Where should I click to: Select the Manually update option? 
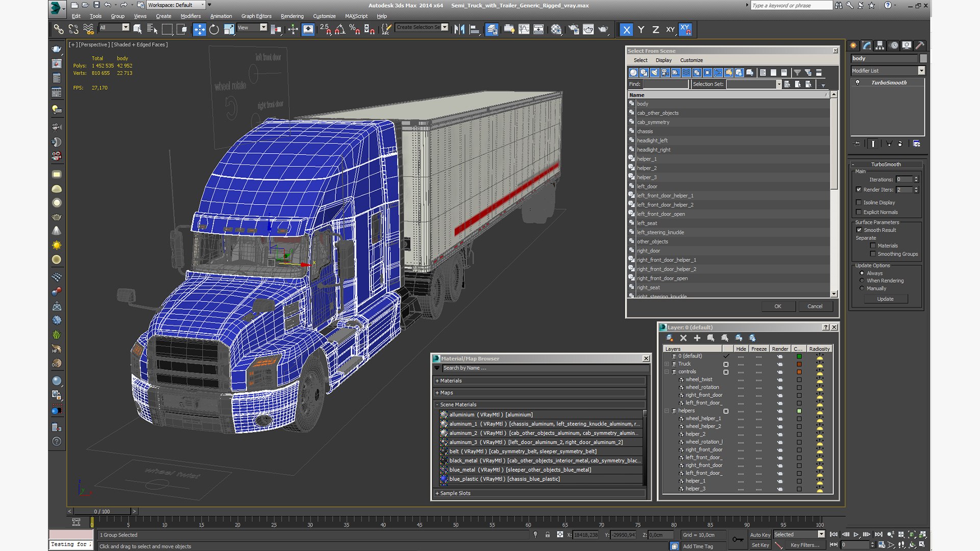pos(862,288)
